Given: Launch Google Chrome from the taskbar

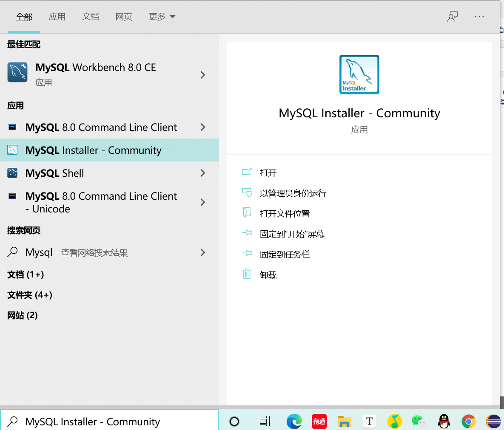Looking at the screenshot, I should [x=468, y=421].
